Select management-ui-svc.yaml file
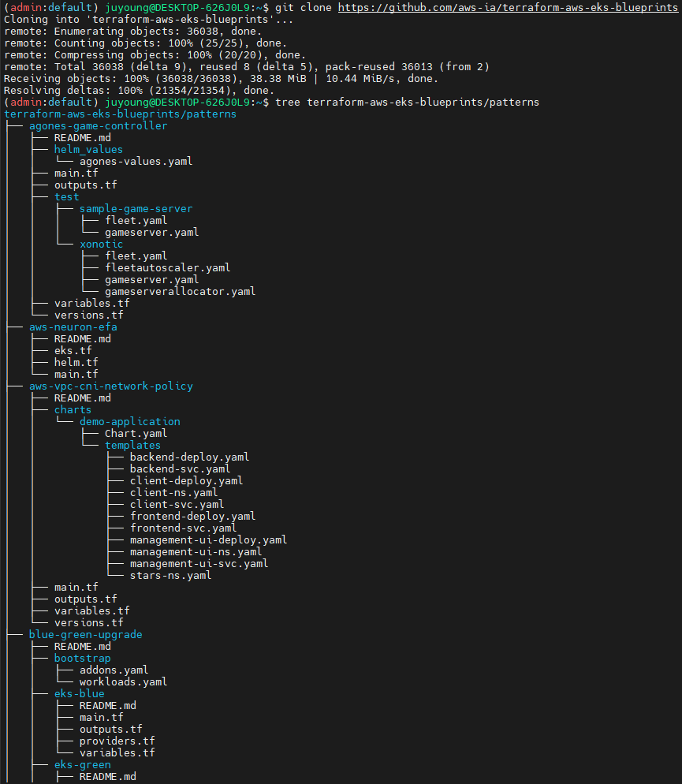This screenshot has width=682, height=784. click(199, 564)
